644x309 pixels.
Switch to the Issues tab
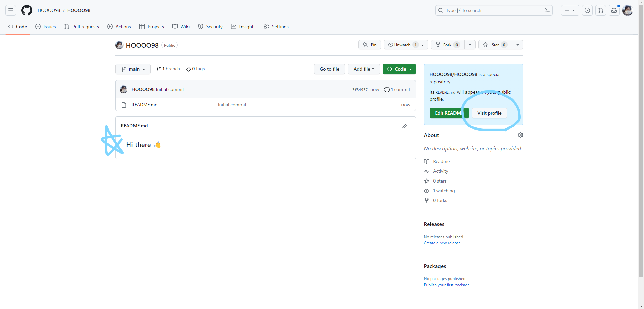click(46, 27)
